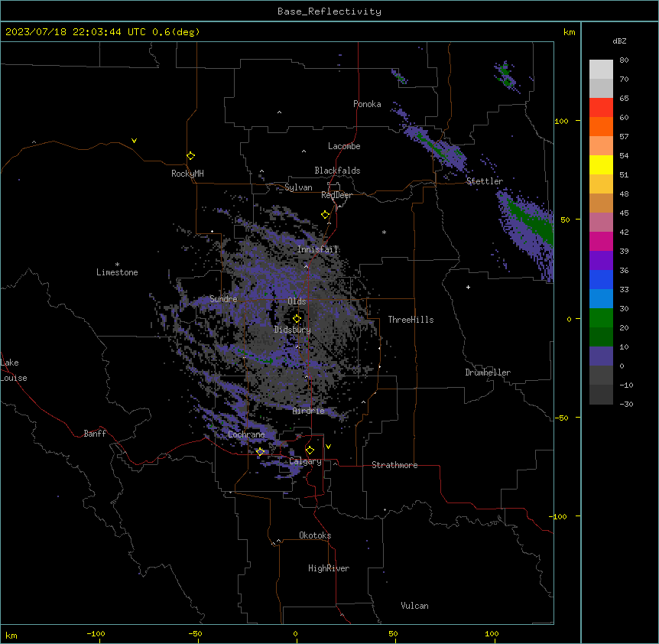Click the Innisfail city label
This screenshot has width=659, height=644.
[318, 249]
